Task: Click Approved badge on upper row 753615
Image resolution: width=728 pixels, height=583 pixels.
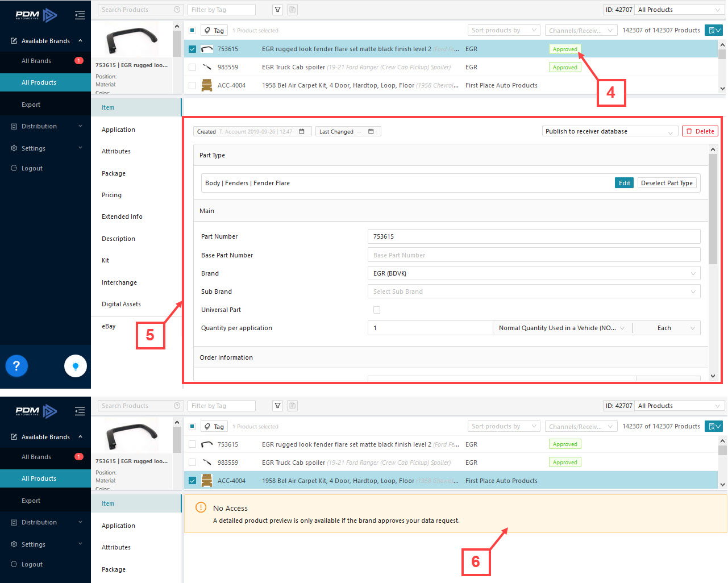Action: pos(565,49)
